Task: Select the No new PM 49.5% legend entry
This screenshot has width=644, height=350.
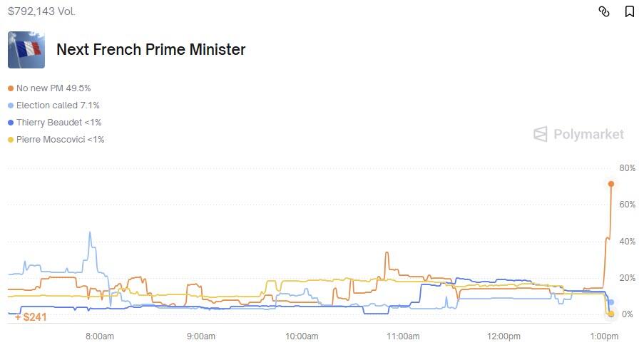Action: click(53, 88)
